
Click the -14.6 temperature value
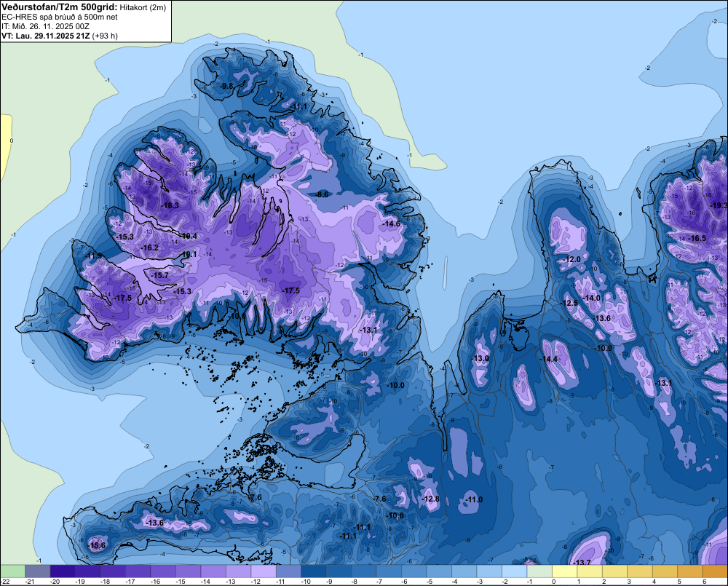coord(391,223)
